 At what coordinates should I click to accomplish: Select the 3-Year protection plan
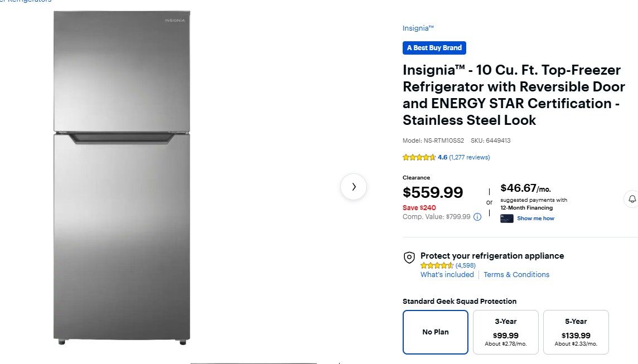point(506,332)
